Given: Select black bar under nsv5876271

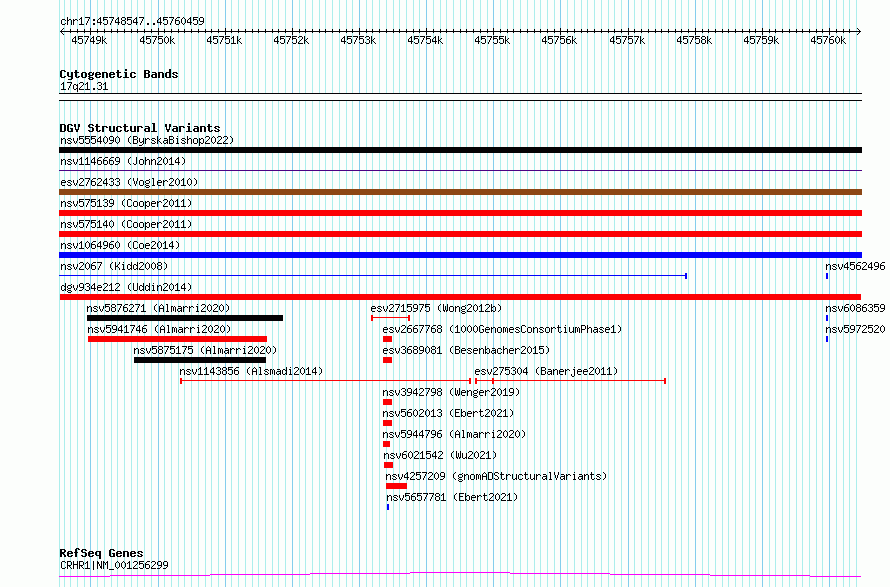Looking at the screenshot, I should click(185, 318).
